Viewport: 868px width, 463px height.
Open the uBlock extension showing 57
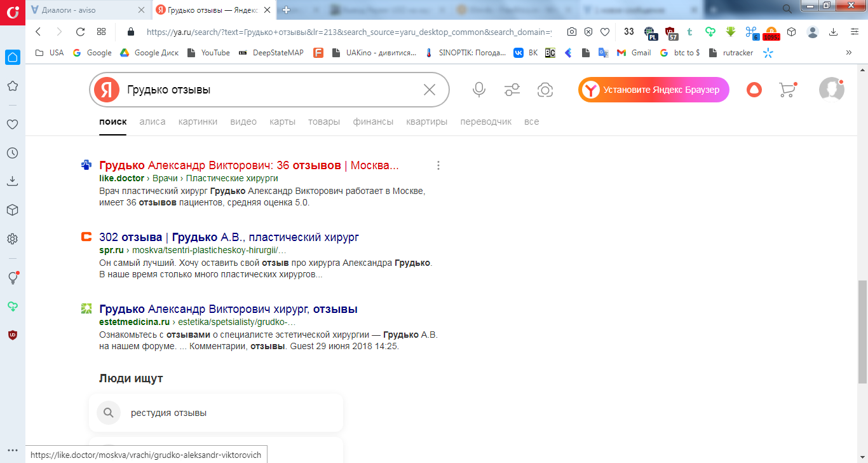670,32
